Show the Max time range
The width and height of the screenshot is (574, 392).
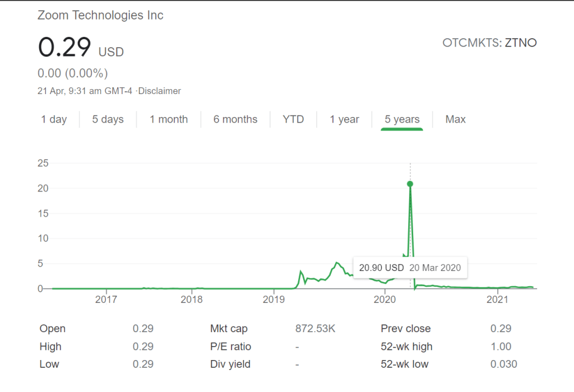(455, 119)
